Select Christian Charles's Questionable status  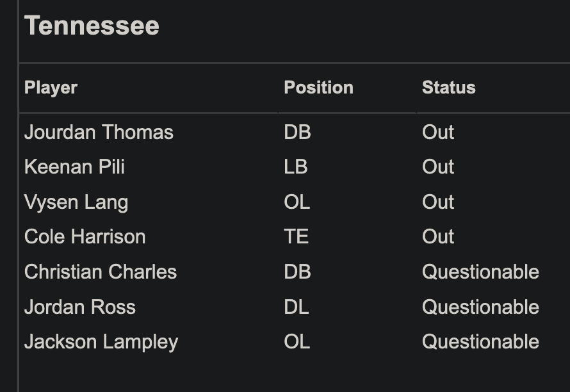[x=480, y=272]
